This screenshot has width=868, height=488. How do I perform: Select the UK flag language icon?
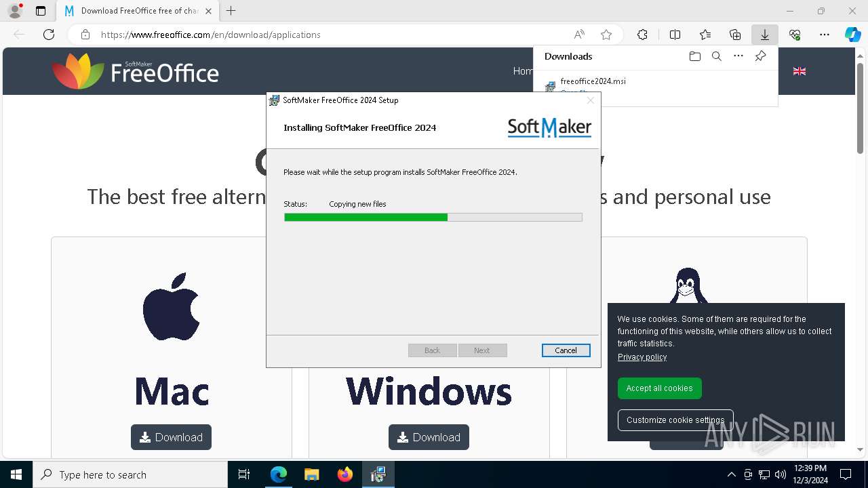pos(800,71)
